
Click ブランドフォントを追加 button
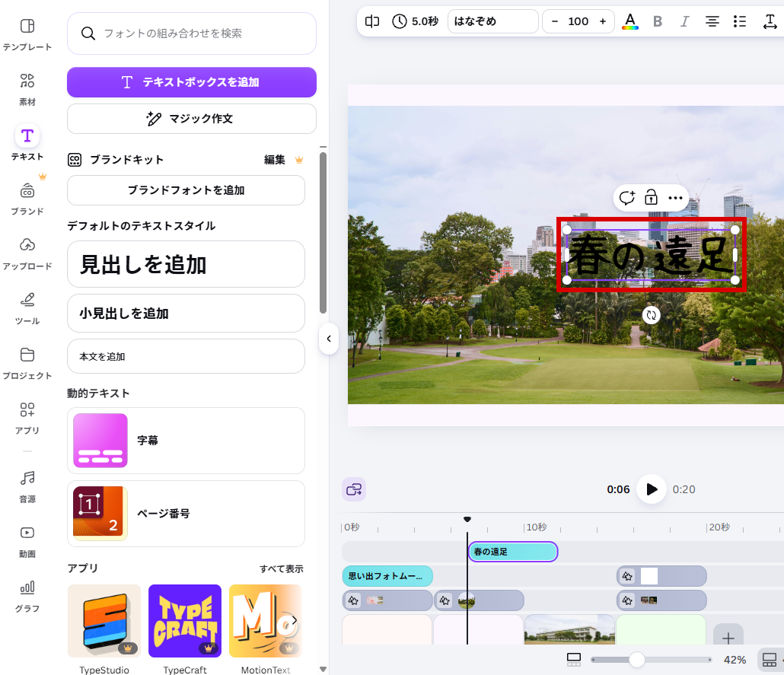point(186,190)
